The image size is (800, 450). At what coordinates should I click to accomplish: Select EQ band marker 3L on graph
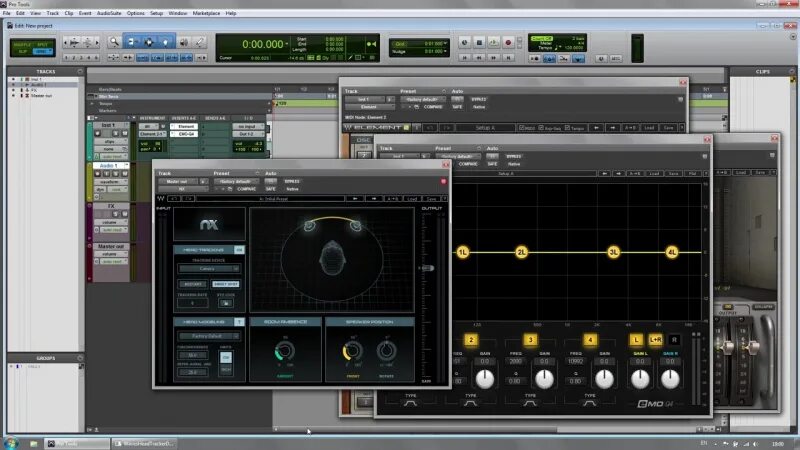[x=613, y=252]
